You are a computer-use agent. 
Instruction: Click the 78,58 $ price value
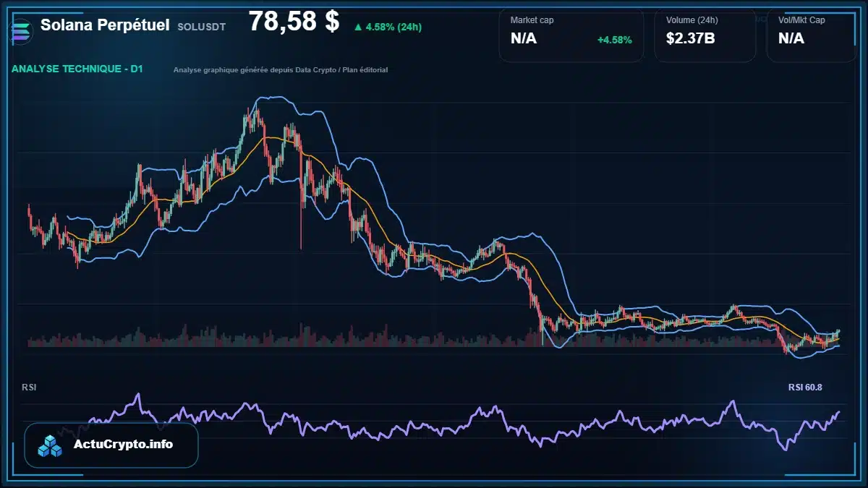[294, 22]
